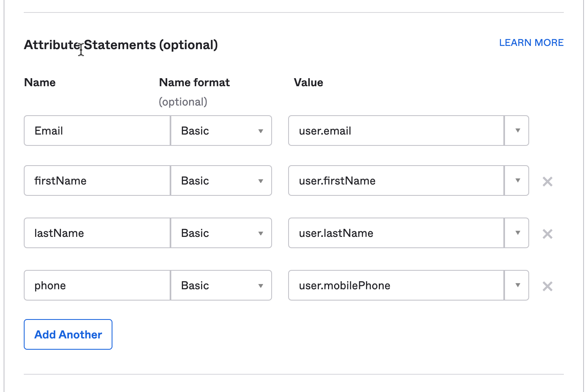Remove the lastName attribute row

547,234
